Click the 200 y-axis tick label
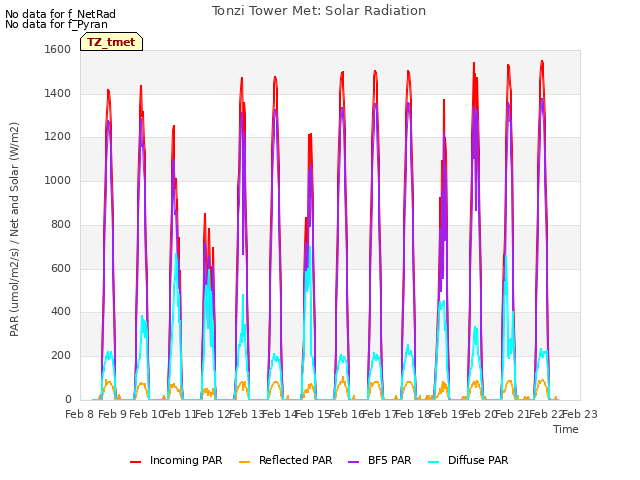 coord(61,356)
